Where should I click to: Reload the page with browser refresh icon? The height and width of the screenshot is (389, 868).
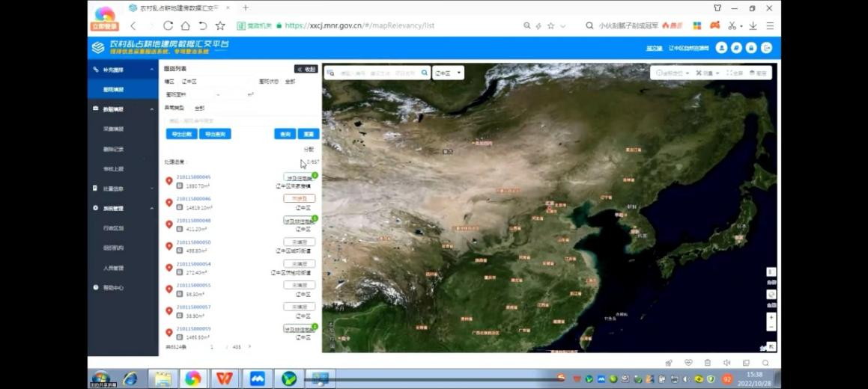169,25
